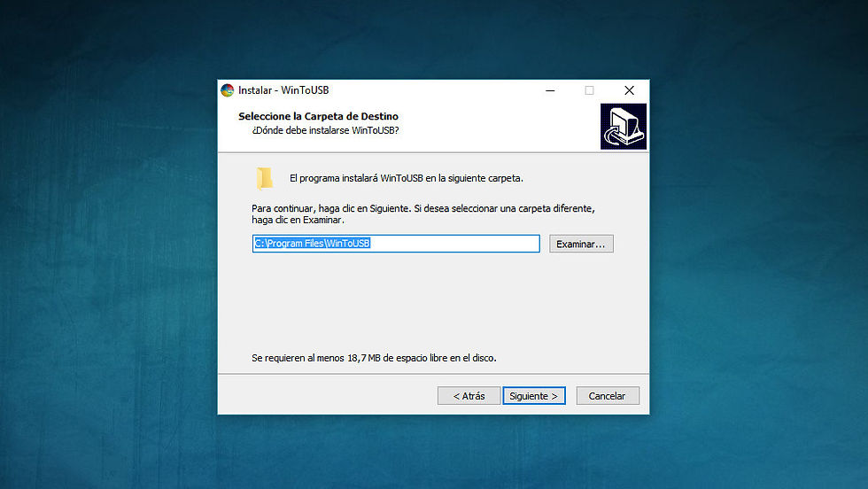Click the yellow folder icon
Screen dimensions: 868x489
[264, 178]
